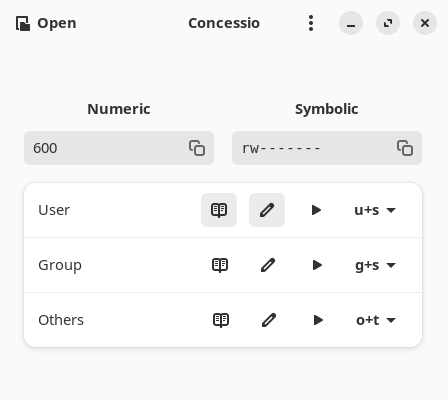Image resolution: width=448 pixels, height=400 pixels.
Task: Enable Group write permission pencil icon
Action: pyautogui.click(x=268, y=265)
